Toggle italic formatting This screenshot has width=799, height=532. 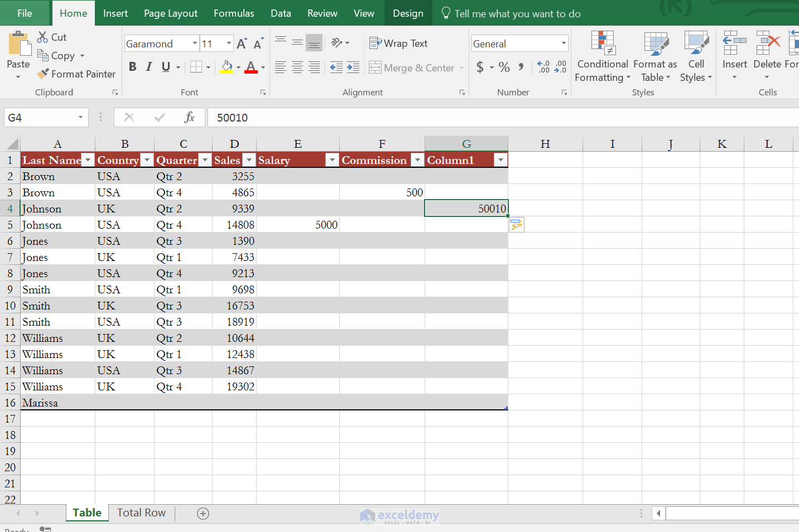[148, 66]
